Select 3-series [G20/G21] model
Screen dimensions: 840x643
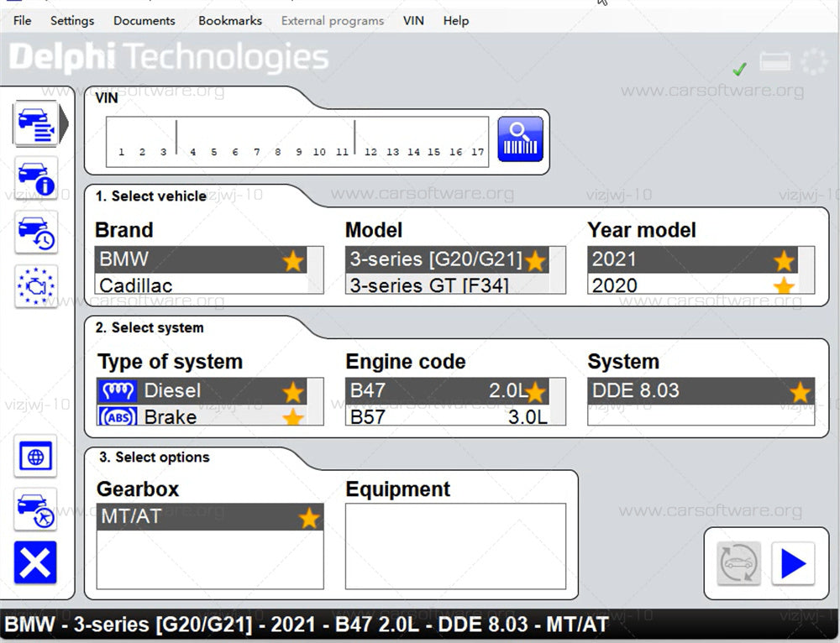click(447, 259)
